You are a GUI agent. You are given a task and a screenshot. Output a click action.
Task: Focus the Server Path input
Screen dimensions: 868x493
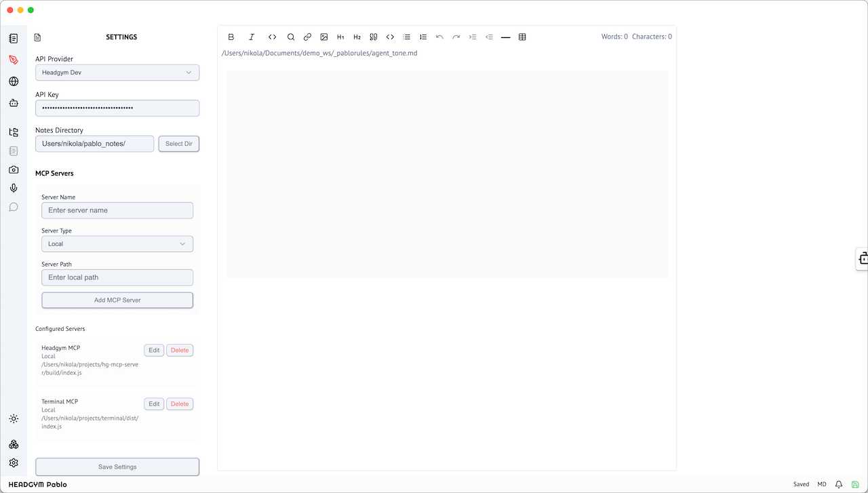117,277
